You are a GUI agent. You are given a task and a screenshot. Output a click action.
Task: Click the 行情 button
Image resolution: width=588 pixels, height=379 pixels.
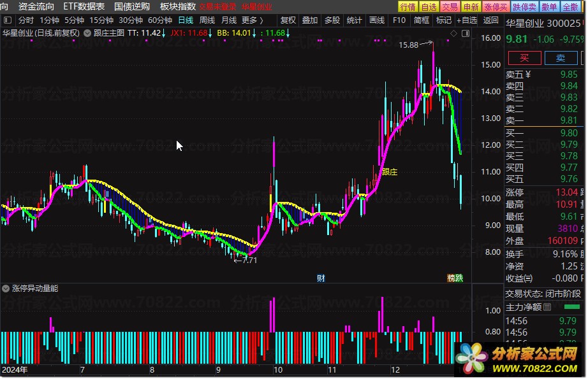coord(408,7)
